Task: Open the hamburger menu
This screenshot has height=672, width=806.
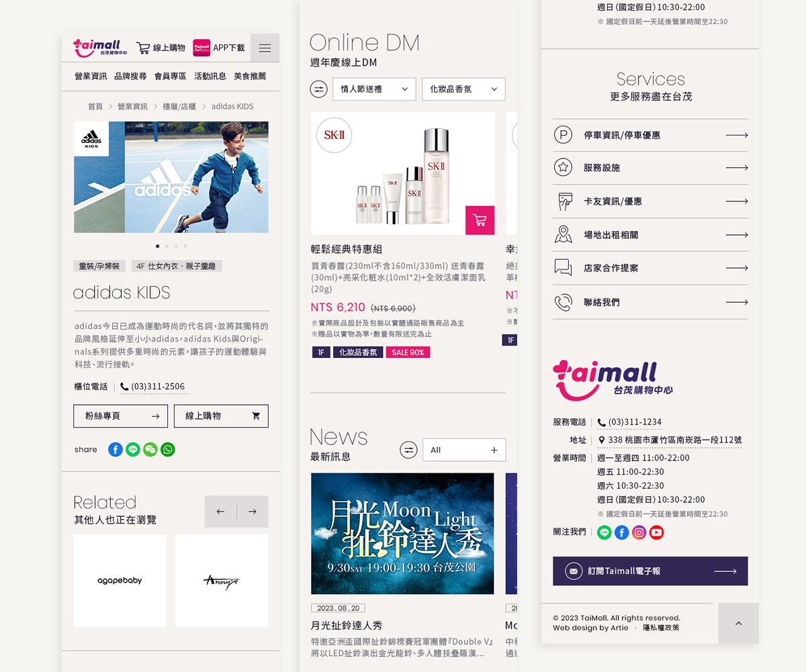Action: (x=265, y=48)
